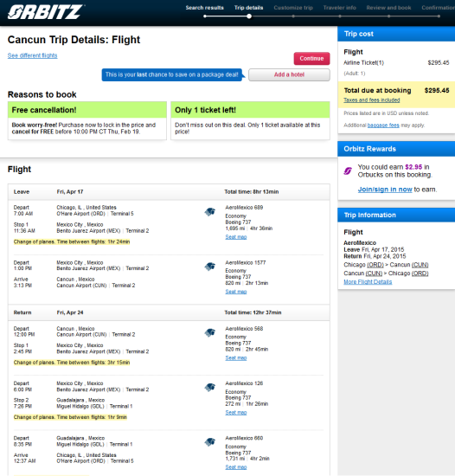This screenshot has width=455, height=476.
Task: Click the Trip cost panel header
Action: coord(396,34)
